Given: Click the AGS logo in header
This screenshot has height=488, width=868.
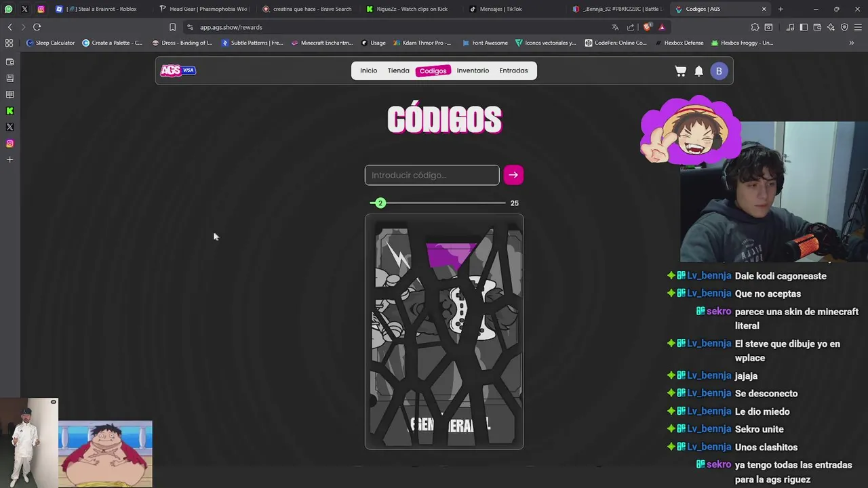Looking at the screenshot, I should [x=178, y=70].
